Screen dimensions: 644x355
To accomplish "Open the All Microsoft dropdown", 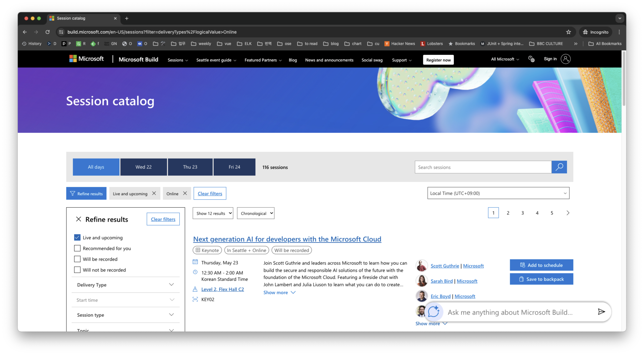I will (505, 59).
